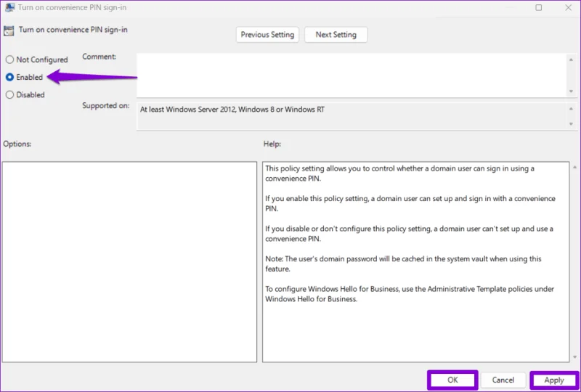Click the 'Comment:' label

99,57
